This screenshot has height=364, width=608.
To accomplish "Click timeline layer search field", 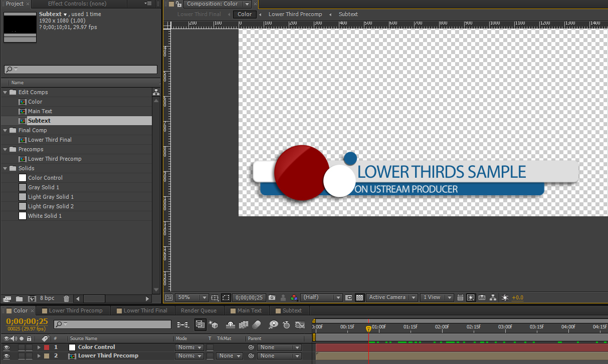I will tap(113, 324).
